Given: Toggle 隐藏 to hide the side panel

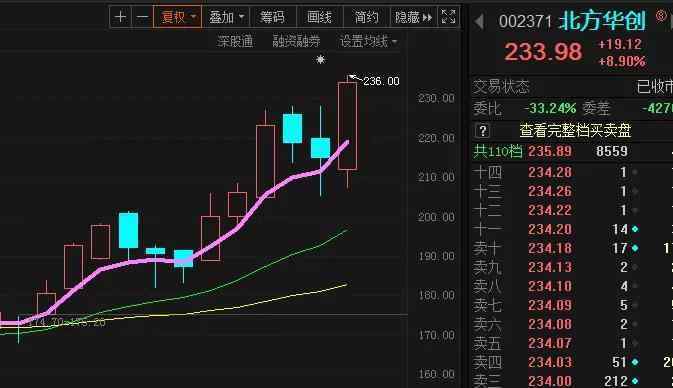Looking at the screenshot, I should (413, 17).
